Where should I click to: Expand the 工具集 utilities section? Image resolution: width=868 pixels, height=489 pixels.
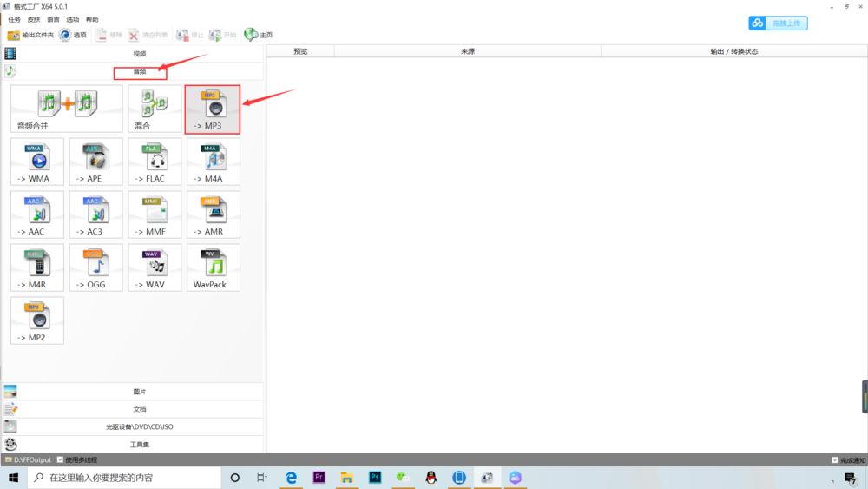tap(139, 445)
